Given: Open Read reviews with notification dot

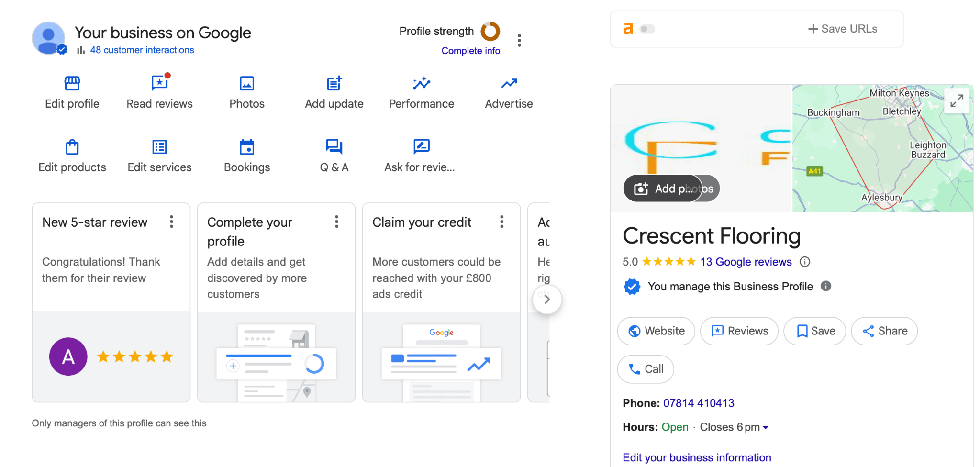Looking at the screenshot, I should pos(160,83).
